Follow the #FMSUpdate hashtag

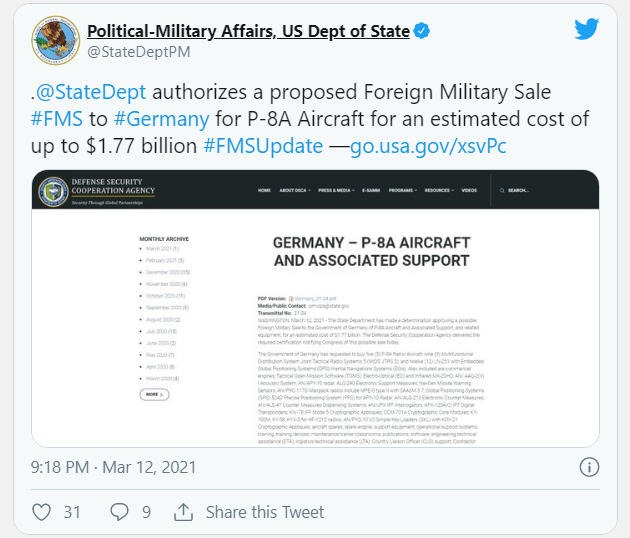click(x=263, y=145)
